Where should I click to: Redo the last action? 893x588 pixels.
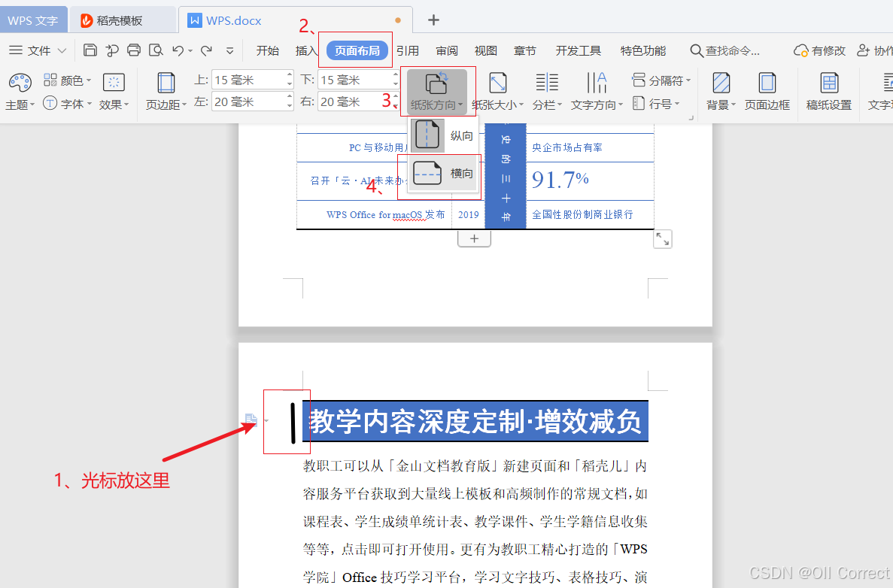206,50
